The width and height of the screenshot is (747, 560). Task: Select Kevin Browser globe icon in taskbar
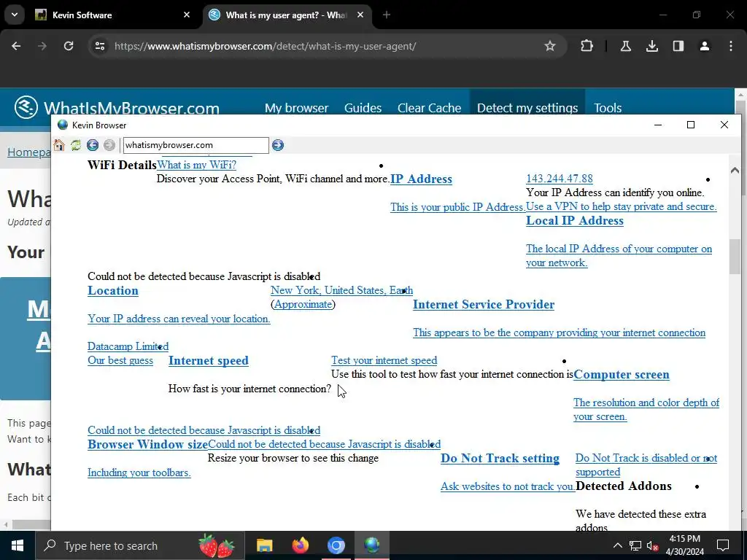371,545
